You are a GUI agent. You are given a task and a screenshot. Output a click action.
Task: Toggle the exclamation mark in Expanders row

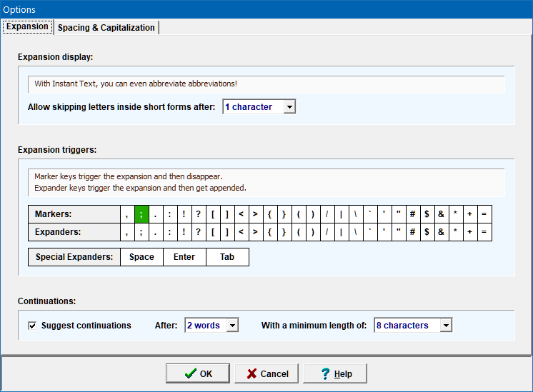184,232
